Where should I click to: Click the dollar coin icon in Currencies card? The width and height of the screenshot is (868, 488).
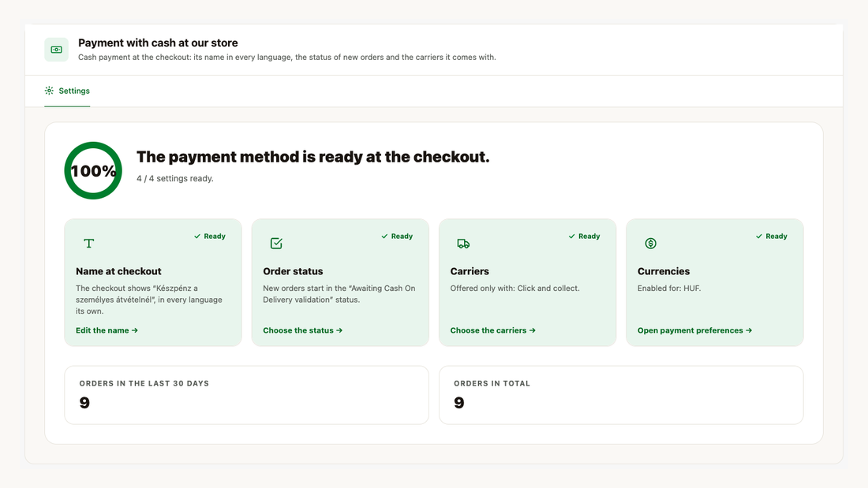650,244
